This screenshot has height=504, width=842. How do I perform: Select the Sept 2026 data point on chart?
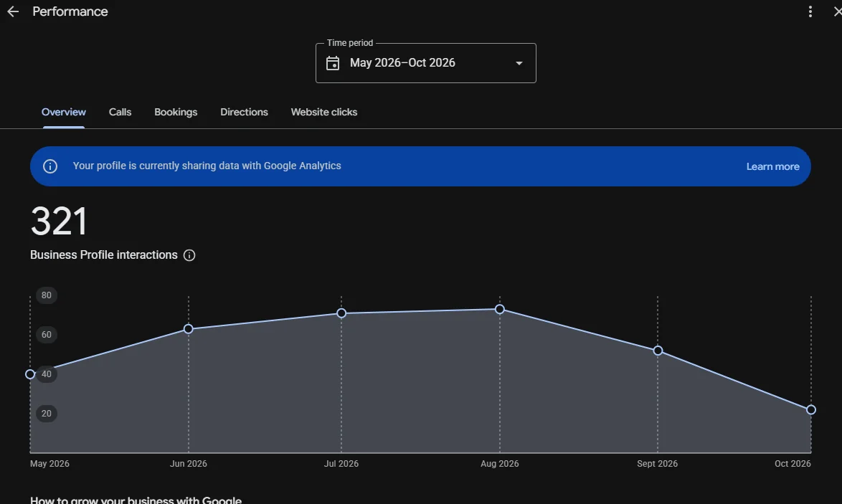pos(658,351)
